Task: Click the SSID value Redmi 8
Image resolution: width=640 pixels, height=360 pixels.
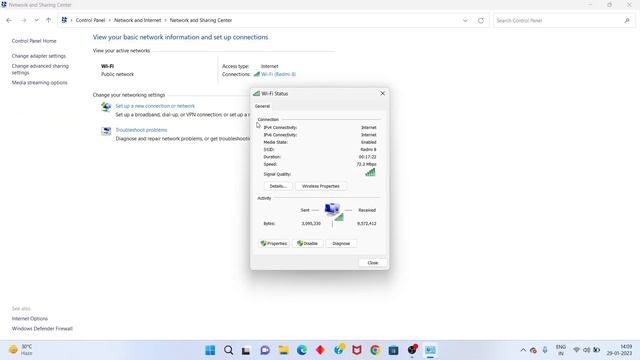Action: point(368,149)
